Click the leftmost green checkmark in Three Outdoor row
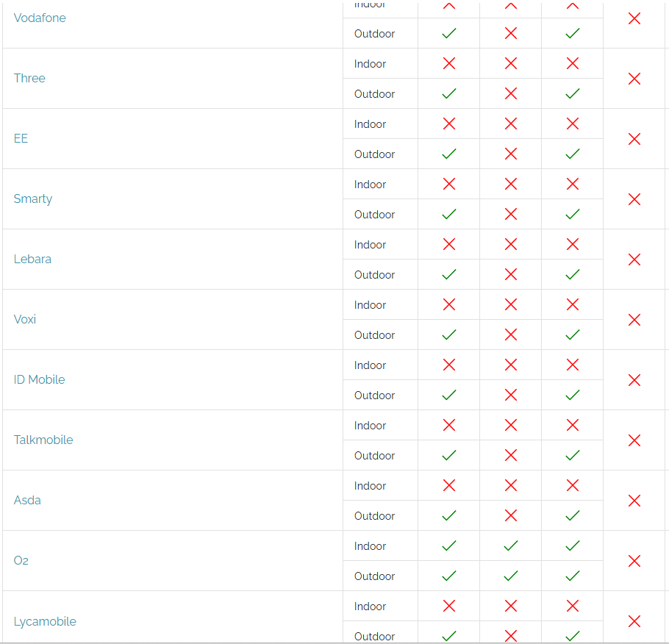This screenshot has width=669, height=644. [448, 93]
